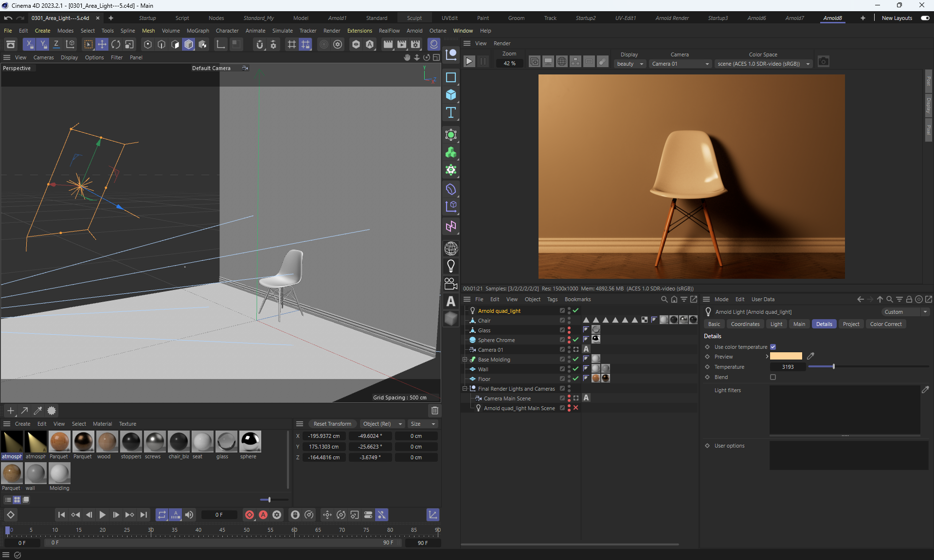Collapse Final Render Lights and Cameras group

[465, 389]
